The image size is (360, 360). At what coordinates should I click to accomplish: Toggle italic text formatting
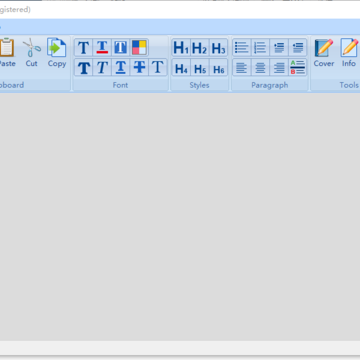pyautogui.click(x=102, y=68)
